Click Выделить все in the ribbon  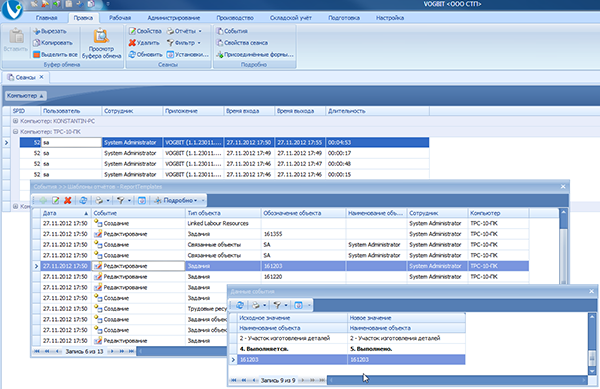point(55,55)
